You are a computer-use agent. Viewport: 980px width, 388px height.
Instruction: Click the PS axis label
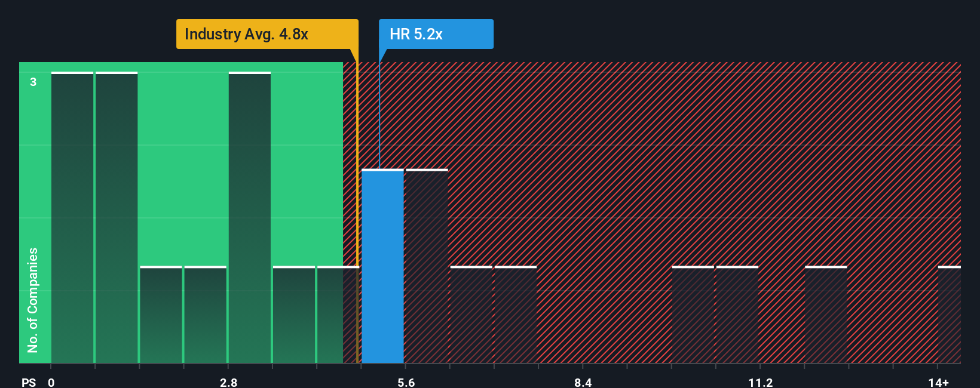click(x=29, y=382)
